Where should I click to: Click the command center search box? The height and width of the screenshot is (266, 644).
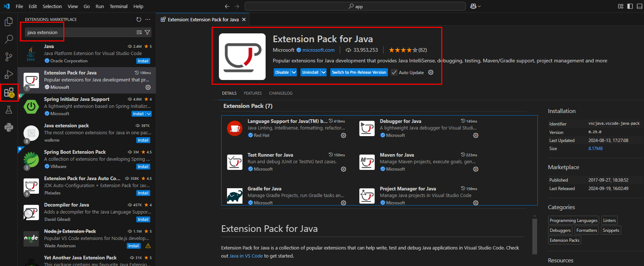pyautogui.click(x=355, y=6)
